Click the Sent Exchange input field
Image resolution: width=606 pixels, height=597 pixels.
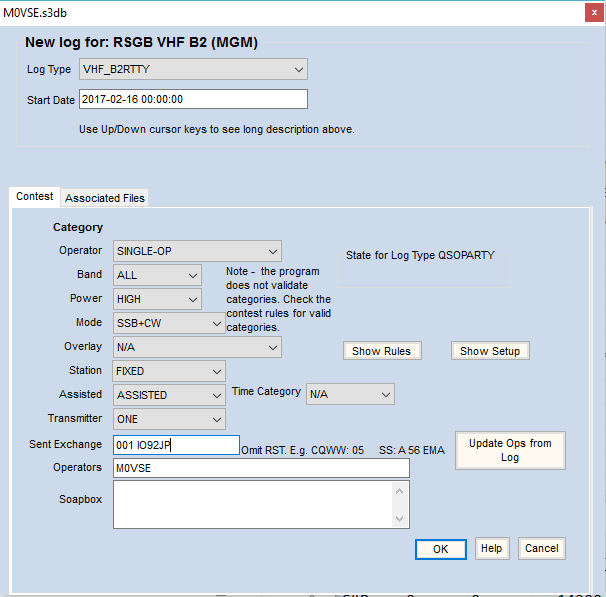coord(176,445)
